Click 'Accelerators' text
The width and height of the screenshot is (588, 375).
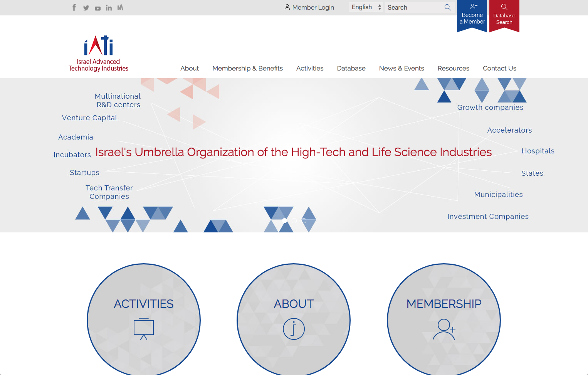[509, 130]
